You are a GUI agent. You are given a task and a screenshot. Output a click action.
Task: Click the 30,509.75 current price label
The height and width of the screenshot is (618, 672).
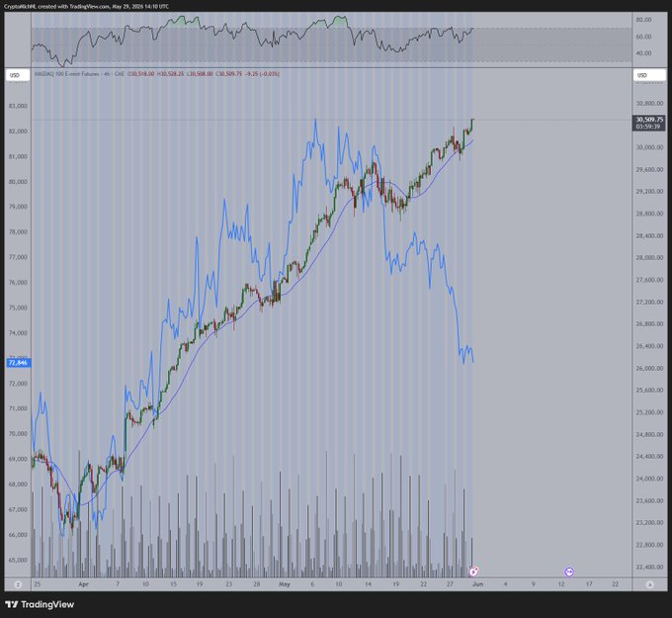(x=649, y=120)
